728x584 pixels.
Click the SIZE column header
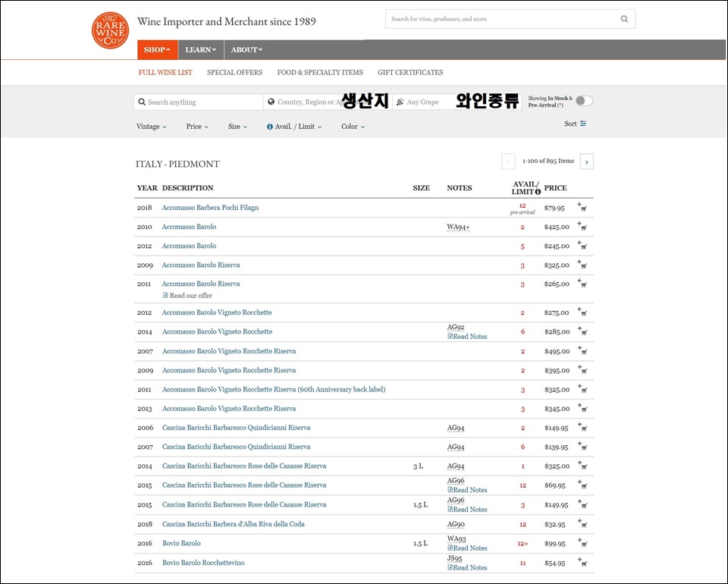point(421,188)
